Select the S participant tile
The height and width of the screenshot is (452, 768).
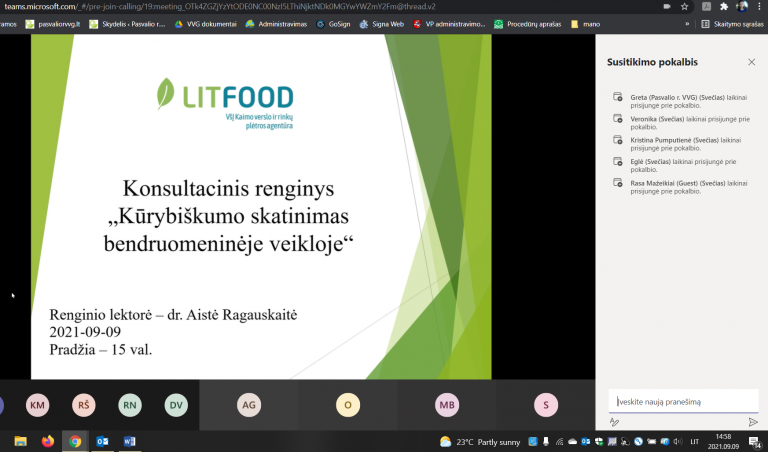tap(546, 405)
